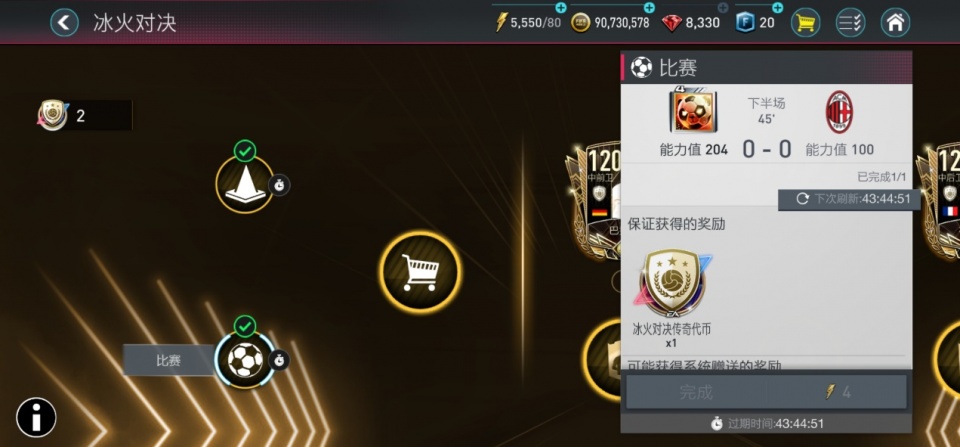
Task: Open the task checklist icon
Action: point(850,23)
